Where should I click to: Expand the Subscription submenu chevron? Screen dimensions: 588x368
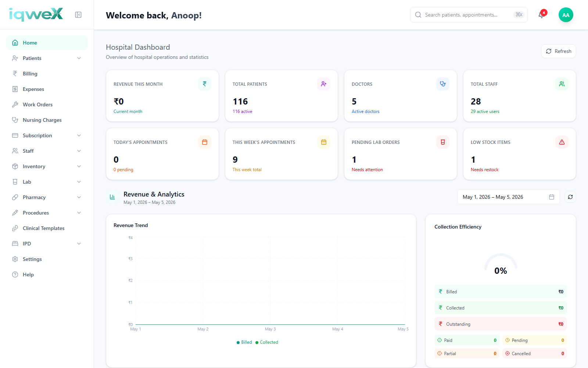coord(79,135)
